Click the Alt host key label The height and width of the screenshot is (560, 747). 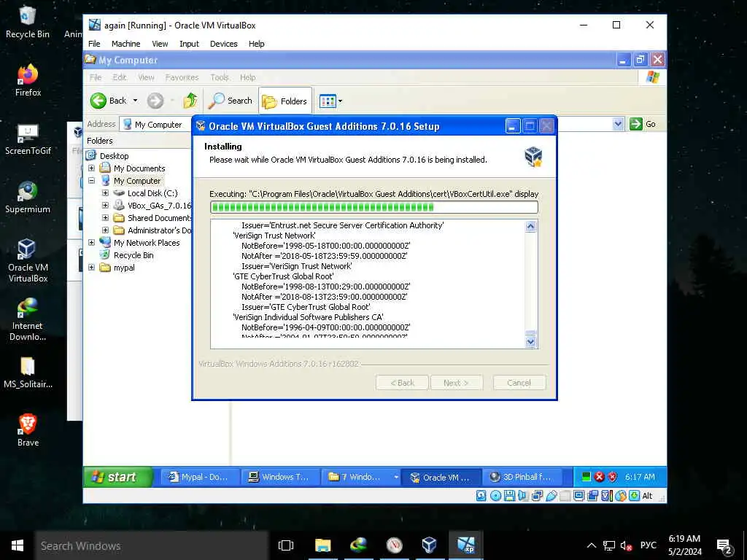[x=647, y=496]
